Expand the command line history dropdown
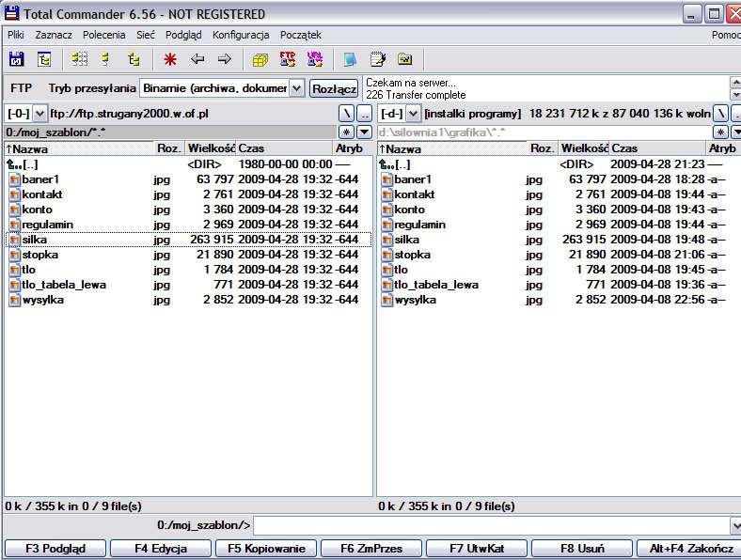The image size is (741, 560). [735, 525]
